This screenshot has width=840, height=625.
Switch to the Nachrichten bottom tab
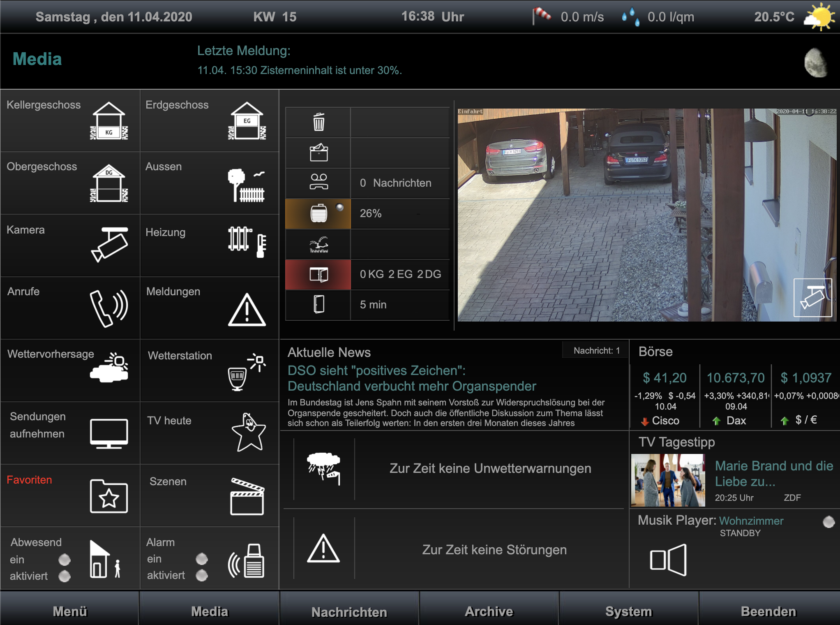coord(349,611)
